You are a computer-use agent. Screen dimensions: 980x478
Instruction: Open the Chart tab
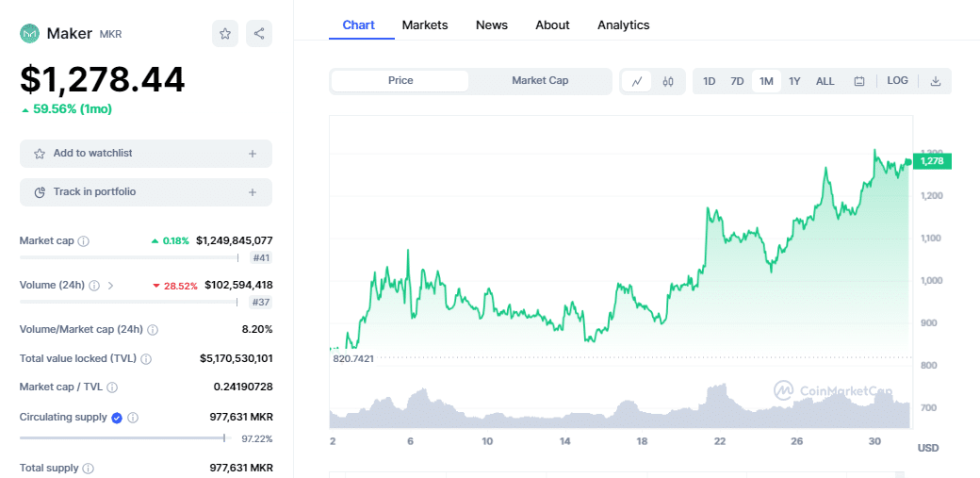coord(359,25)
